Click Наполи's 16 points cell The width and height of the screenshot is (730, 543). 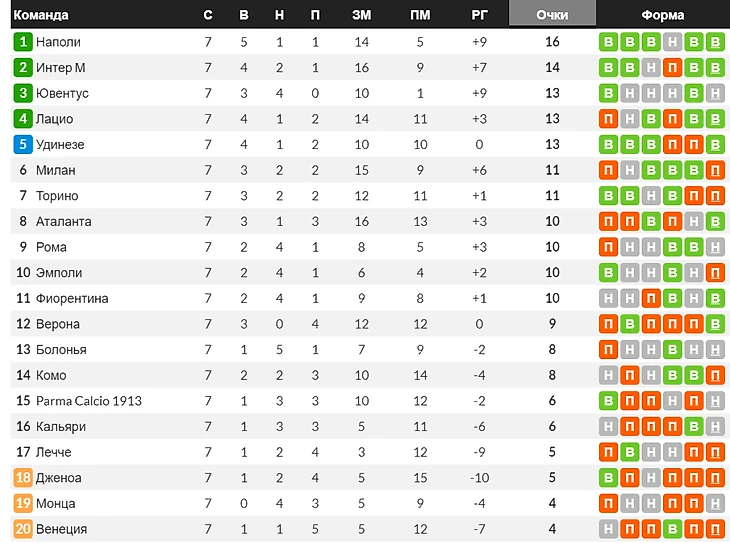pos(552,42)
